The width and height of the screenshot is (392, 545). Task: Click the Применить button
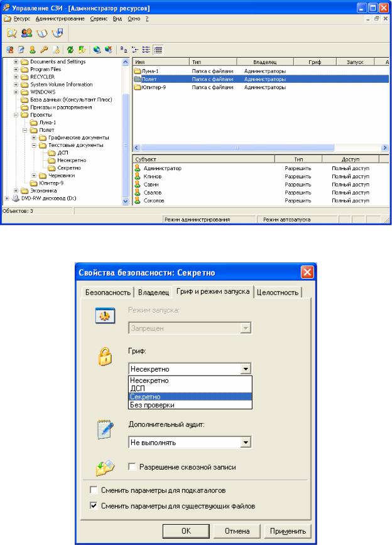288,531
